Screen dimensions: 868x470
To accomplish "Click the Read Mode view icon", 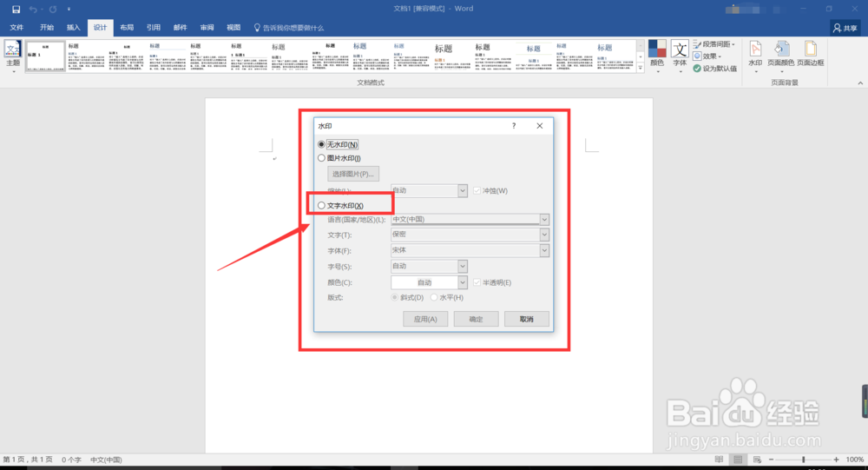I will (719, 460).
